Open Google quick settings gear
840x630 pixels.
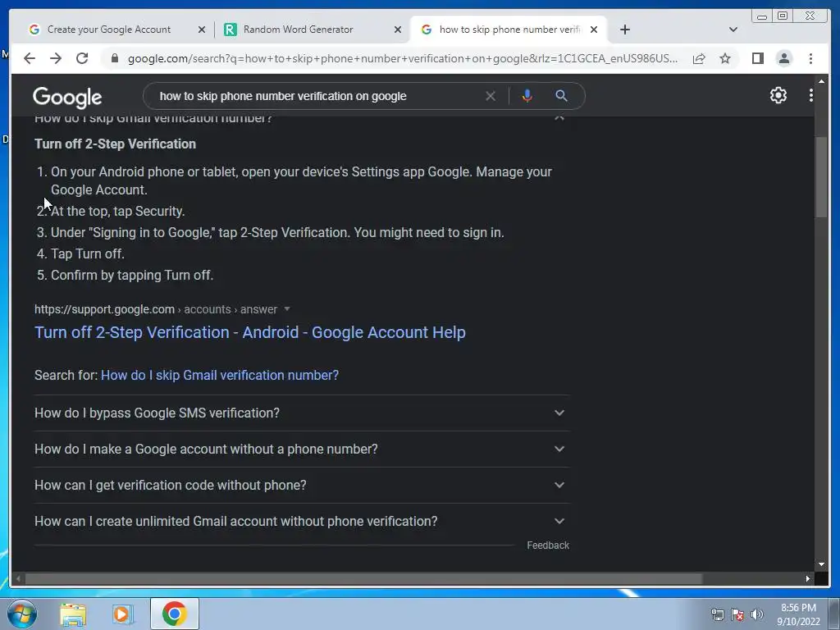tap(778, 95)
